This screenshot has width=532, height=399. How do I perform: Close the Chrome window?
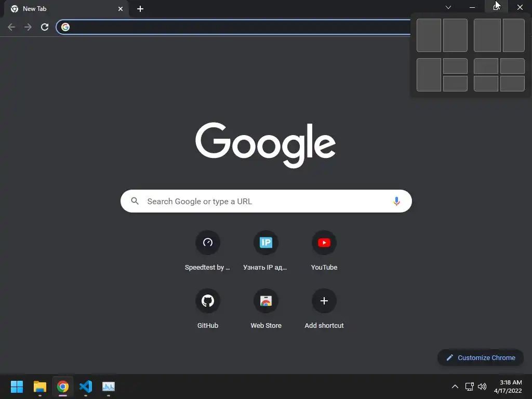click(520, 7)
